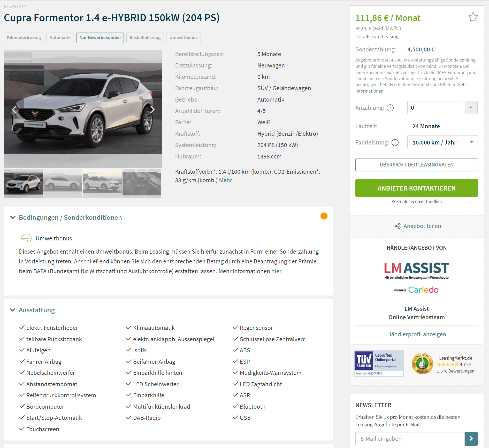Click the 5 Monate Bereitstellungszeit value
This screenshot has width=489, height=448.
point(269,54)
